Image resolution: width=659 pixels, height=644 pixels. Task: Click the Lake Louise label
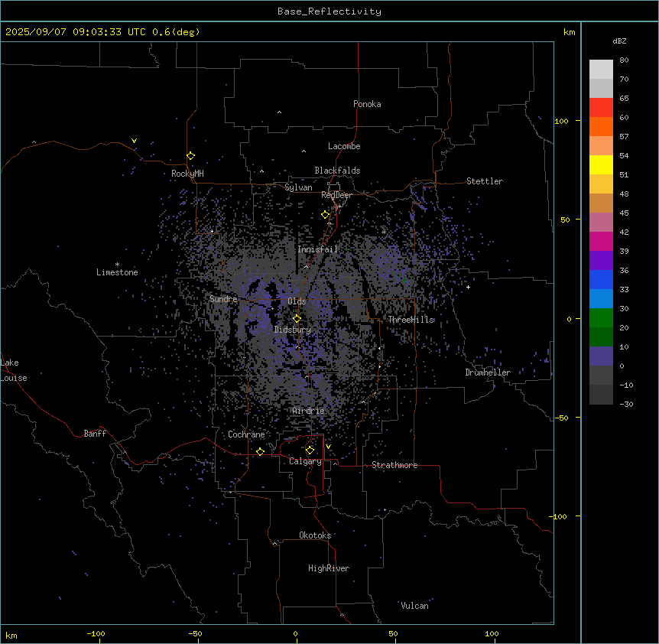(x=14, y=370)
